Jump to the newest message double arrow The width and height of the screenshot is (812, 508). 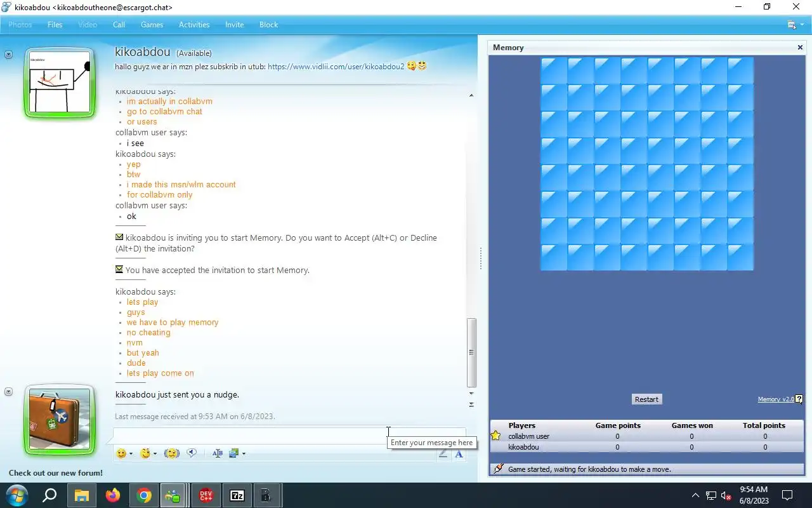[471, 404]
